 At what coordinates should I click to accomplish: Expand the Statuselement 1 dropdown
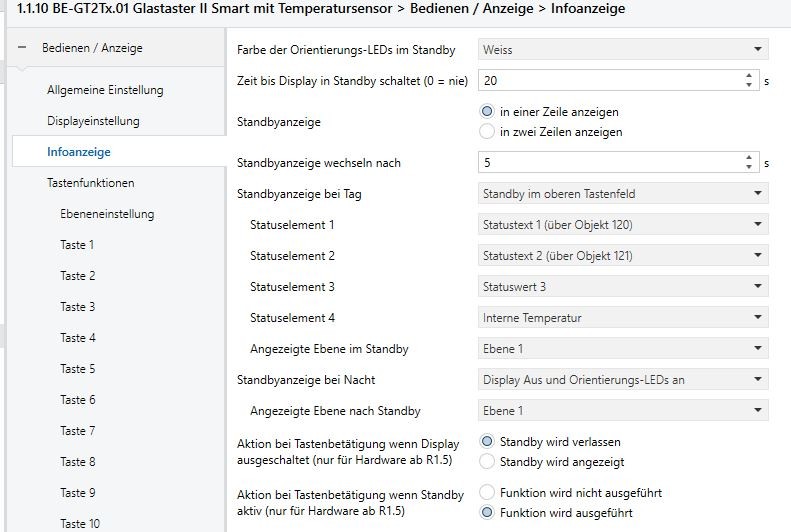[622, 225]
